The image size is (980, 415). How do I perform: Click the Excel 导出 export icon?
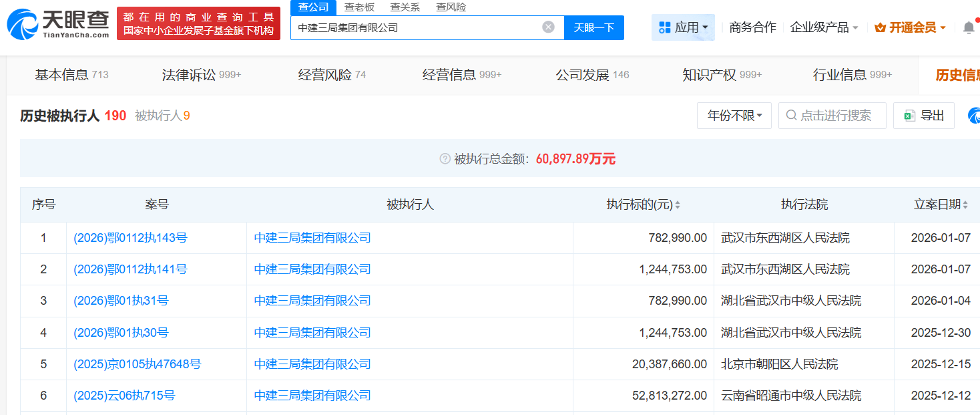click(x=909, y=115)
